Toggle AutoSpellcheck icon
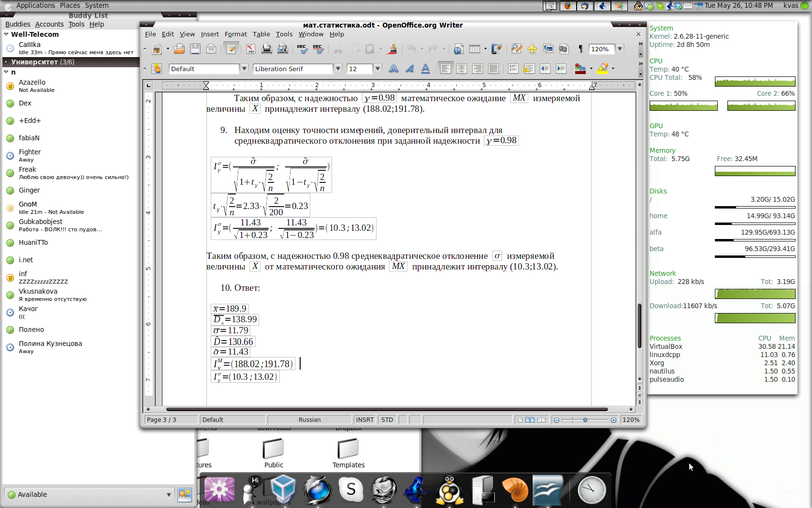Image resolution: width=812 pixels, height=508 pixels. [318, 49]
